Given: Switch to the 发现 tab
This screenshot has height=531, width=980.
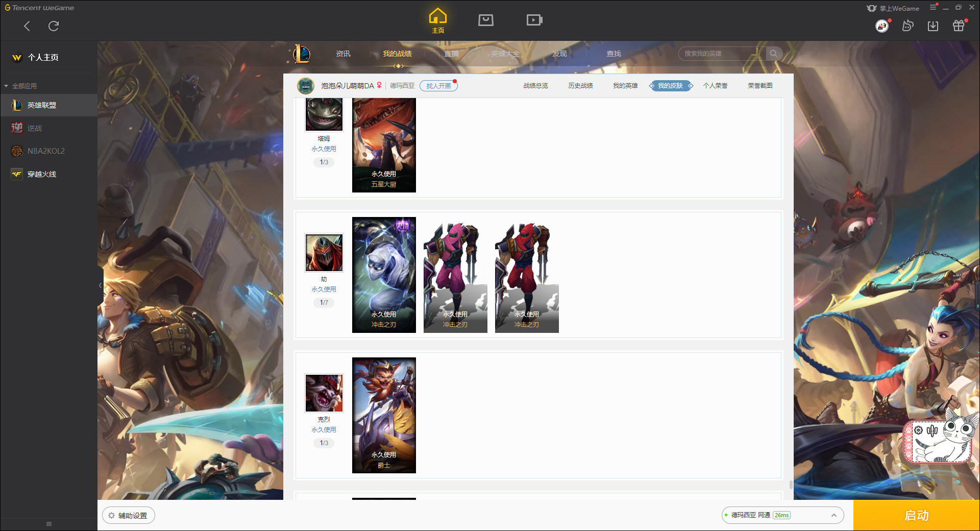Looking at the screenshot, I should [x=559, y=54].
